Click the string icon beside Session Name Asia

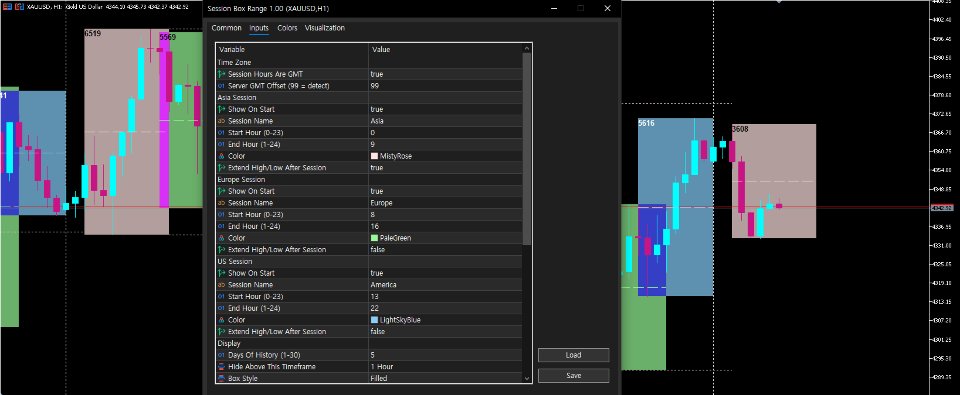coord(222,121)
